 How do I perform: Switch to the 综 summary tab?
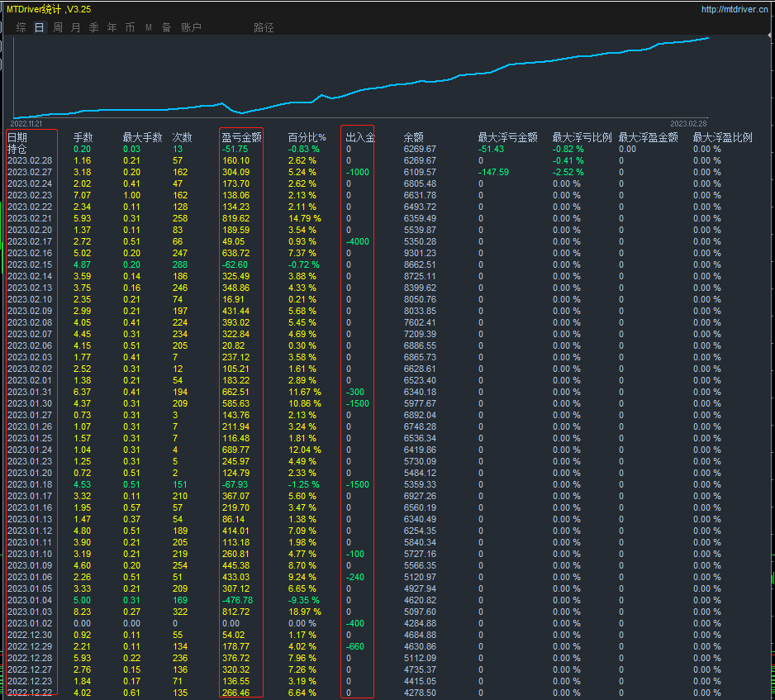pos(21,27)
